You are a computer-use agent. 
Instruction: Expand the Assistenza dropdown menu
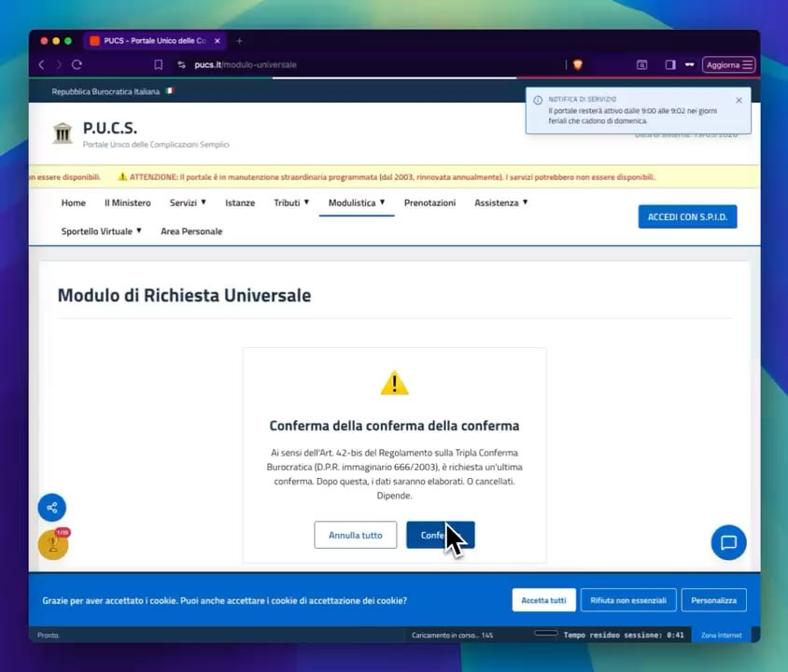501,203
